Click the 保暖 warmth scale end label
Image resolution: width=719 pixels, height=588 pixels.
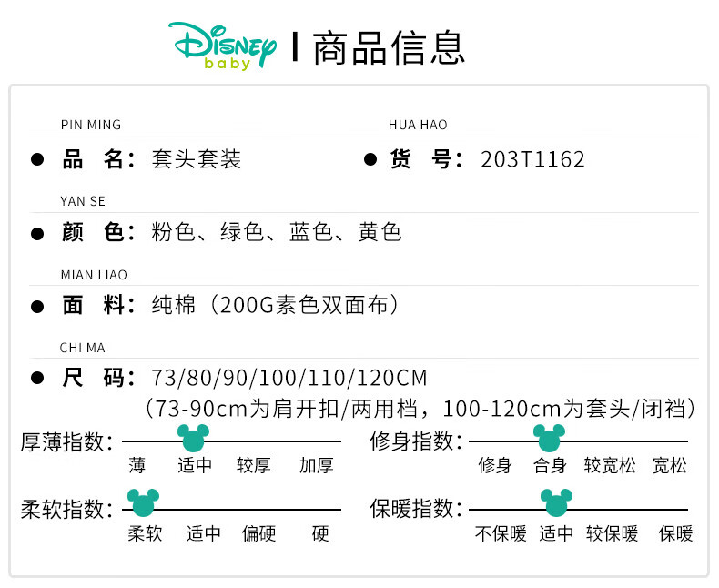[x=675, y=533]
